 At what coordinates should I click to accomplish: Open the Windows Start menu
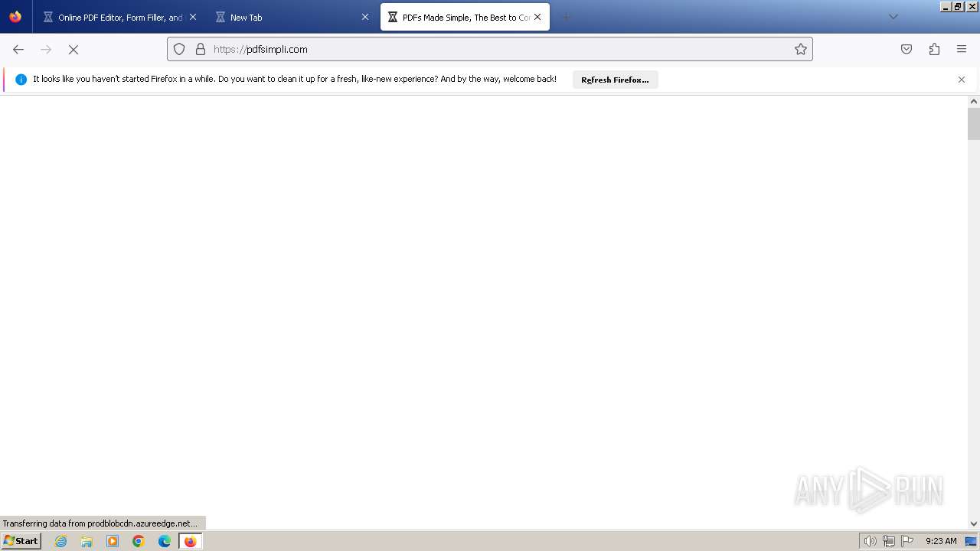coord(21,541)
